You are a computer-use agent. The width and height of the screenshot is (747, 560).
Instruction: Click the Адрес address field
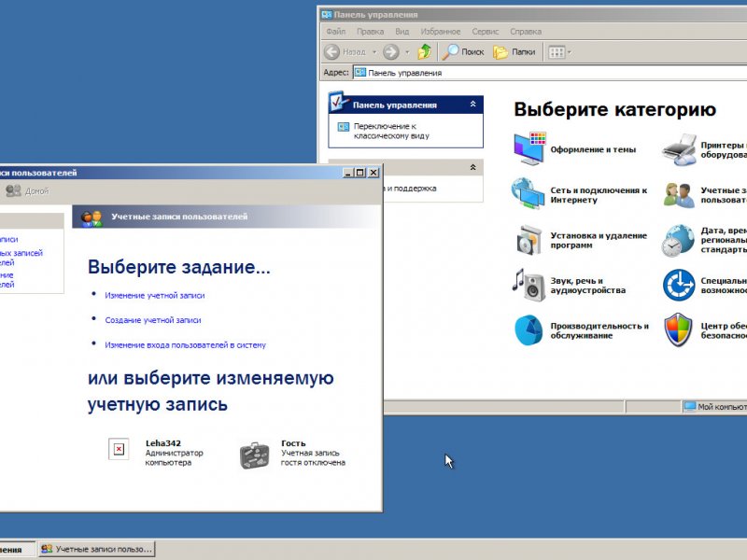(550, 73)
